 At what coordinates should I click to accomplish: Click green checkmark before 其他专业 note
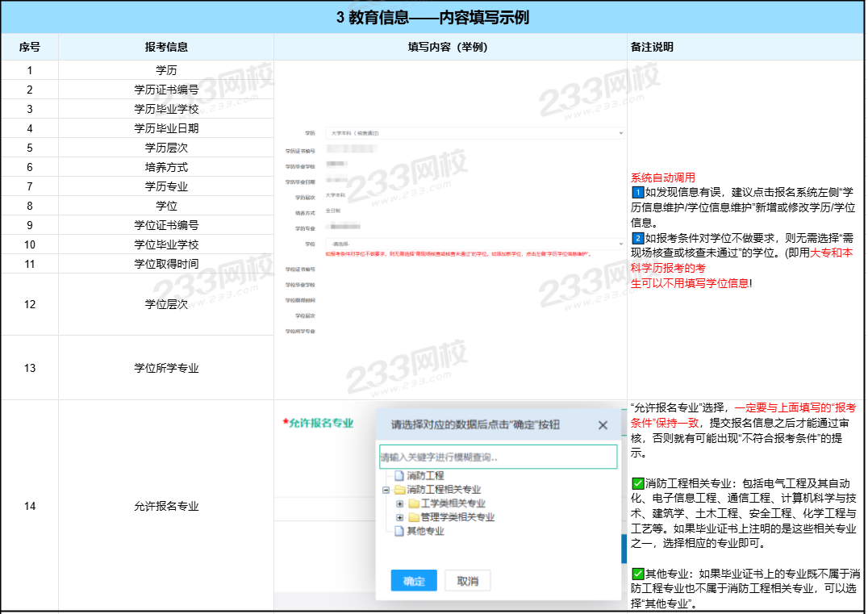click(638, 574)
